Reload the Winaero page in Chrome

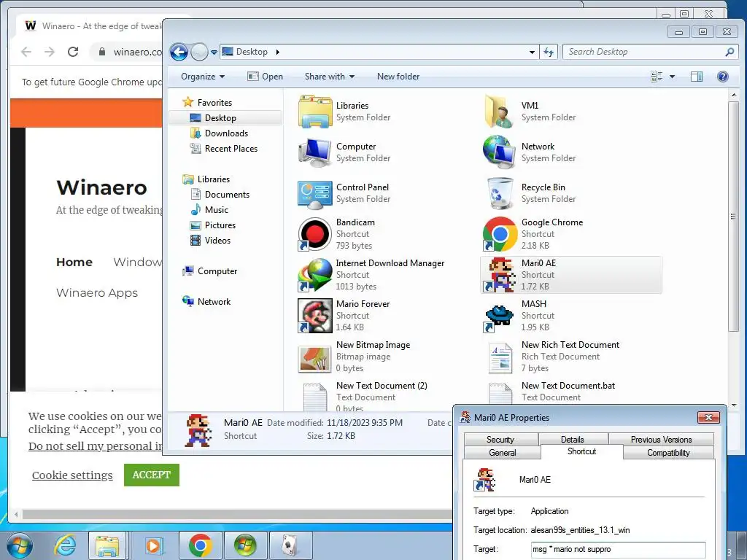pyautogui.click(x=73, y=52)
